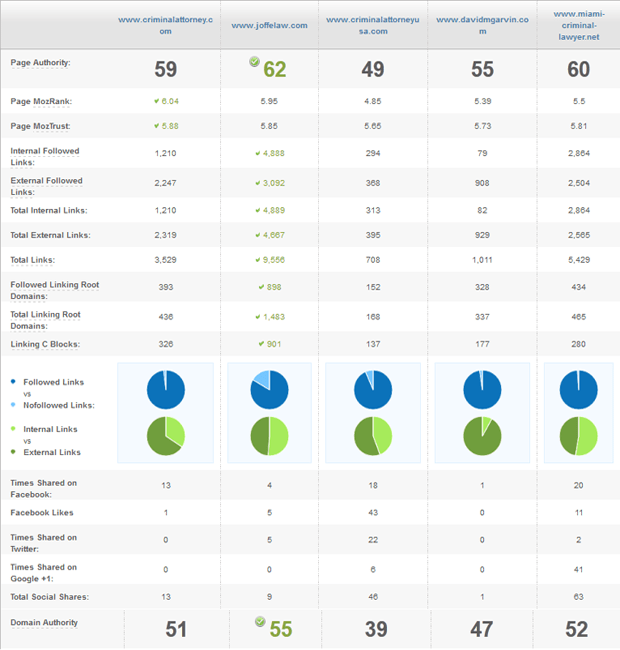620x650 pixels.
Task: Click the Times Shared on Google +1 label
Action: [x=44, y=573]
